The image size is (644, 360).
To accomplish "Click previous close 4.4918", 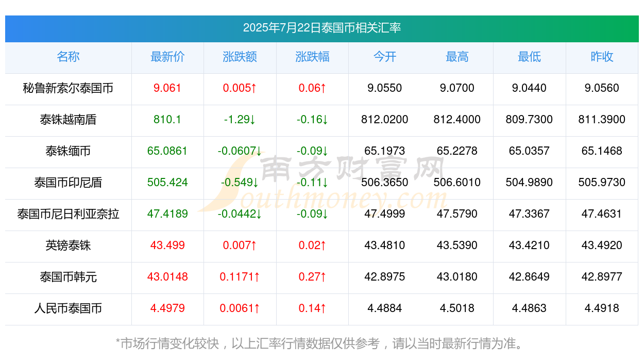I will click(602, 308).
